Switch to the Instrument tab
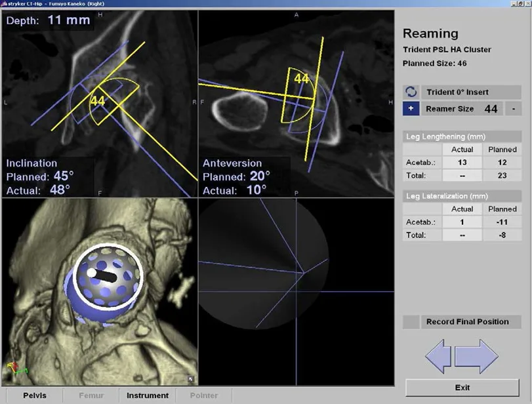The width and height of the screenshot is (532, 404). pyautogui.click(x=147, y=395)
